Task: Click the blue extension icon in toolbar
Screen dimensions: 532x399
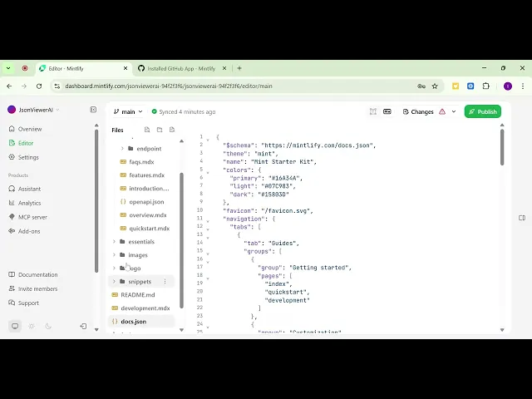Action: pyautogui.click(x=470, y=86)
